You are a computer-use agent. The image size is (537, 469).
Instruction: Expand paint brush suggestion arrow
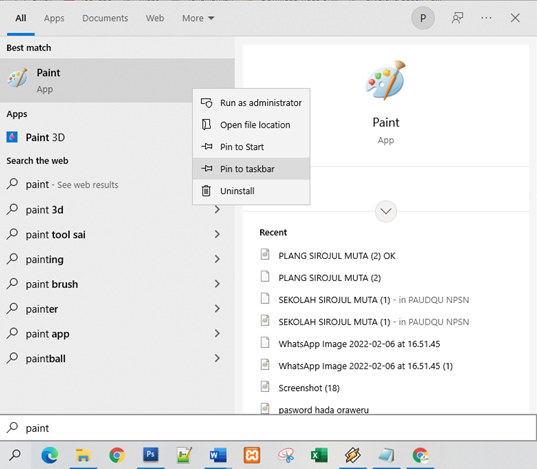coord(217,284)
